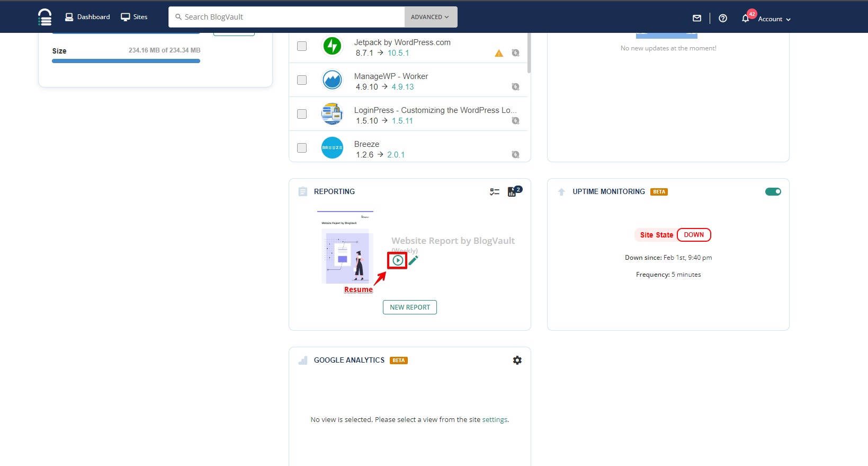868x466 pixels.
Task: Open the site settings link
Action: (495, 420)
